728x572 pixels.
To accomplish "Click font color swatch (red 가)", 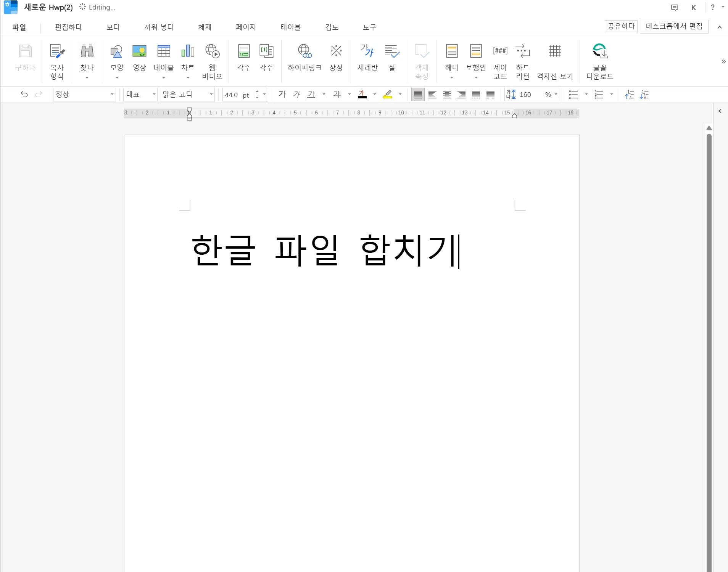I will [362, 94].
